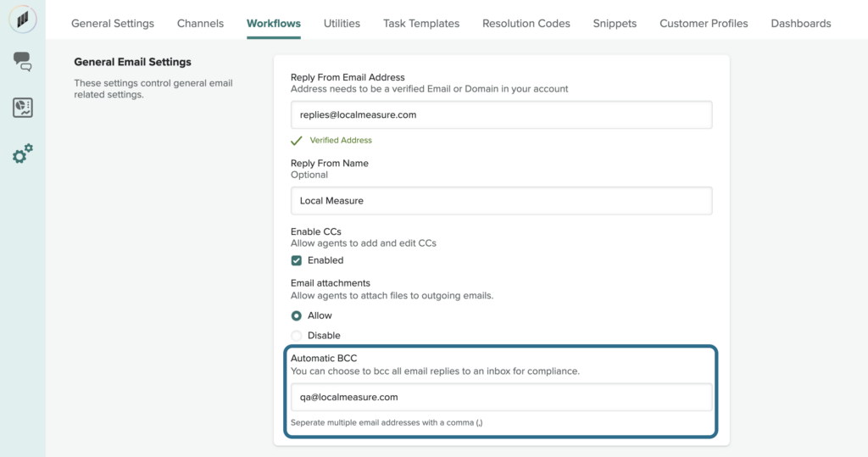Open the Channels tab

(200, 24)
